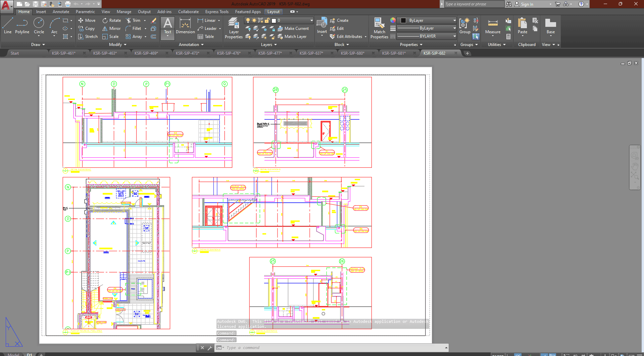Viewport: 644px width, 356px height.
Task: Switch to KSR-SJP-476 drawing tab
Action: pyautogui.click(x=229, y=53)
